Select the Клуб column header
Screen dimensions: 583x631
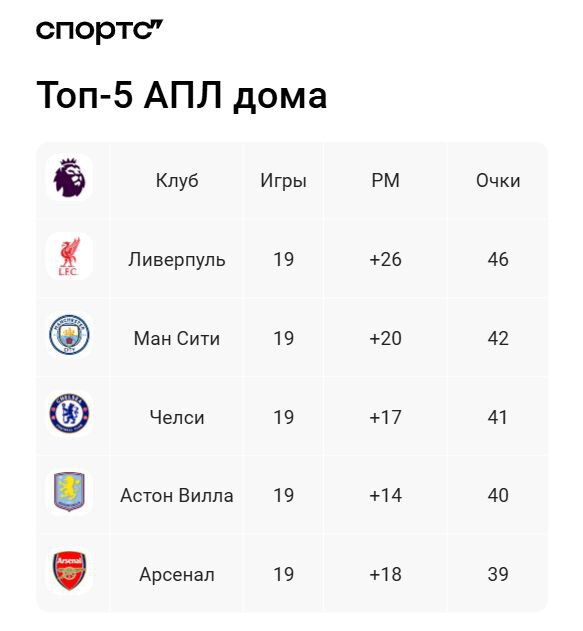coord(177,181)
